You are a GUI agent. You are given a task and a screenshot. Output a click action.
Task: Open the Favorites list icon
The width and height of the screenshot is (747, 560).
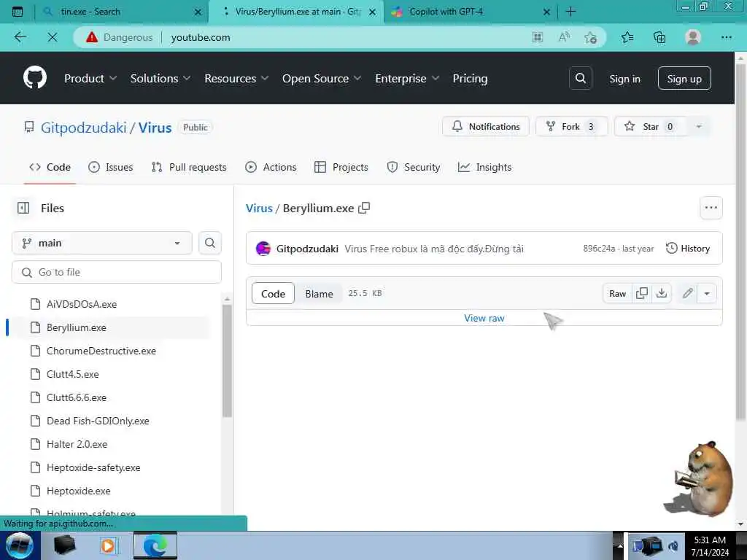pos(627,37)
